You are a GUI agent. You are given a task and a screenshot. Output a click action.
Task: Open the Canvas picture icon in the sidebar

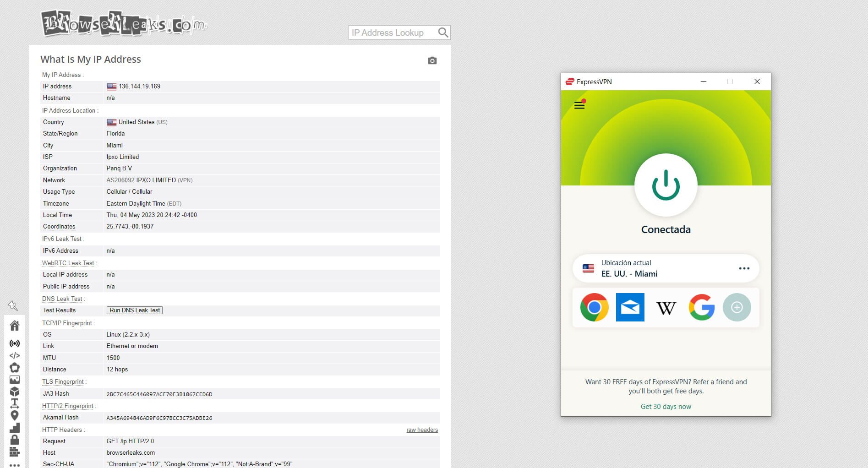15,380
